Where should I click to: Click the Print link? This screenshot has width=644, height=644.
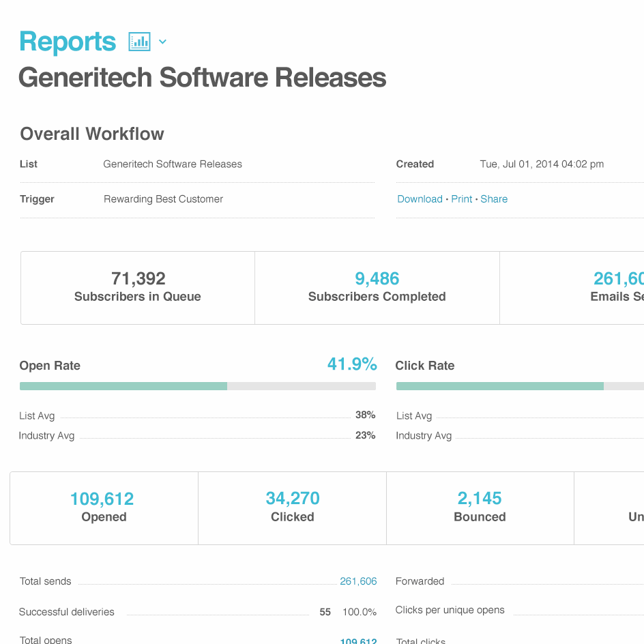click(x=462, y=199)
